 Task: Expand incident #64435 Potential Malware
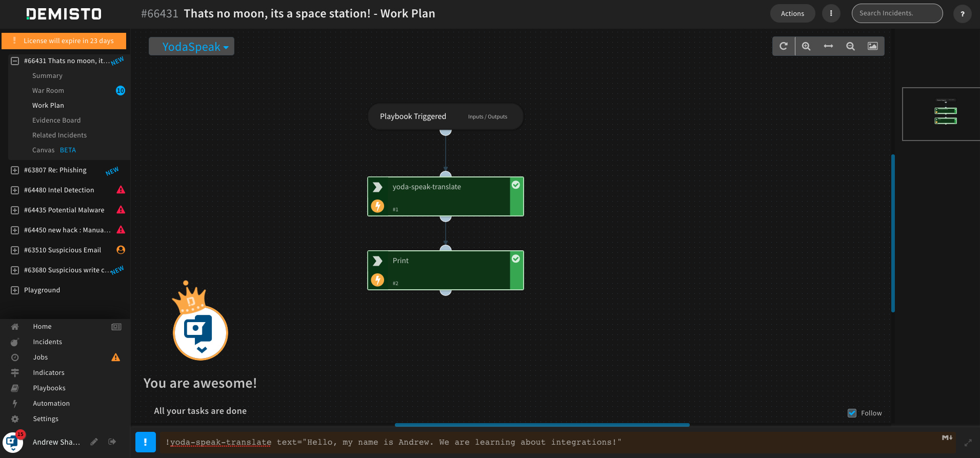pyautogui.click(x=15, y=210)
